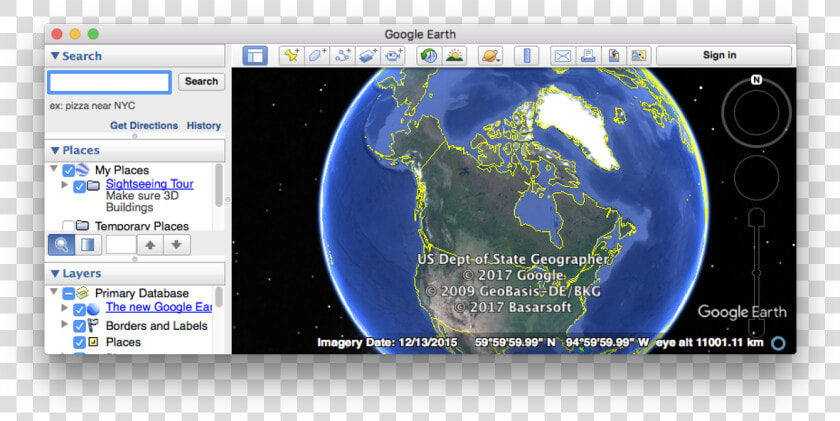
Task: Select the Add Path tool
Action: click(342, 55)
